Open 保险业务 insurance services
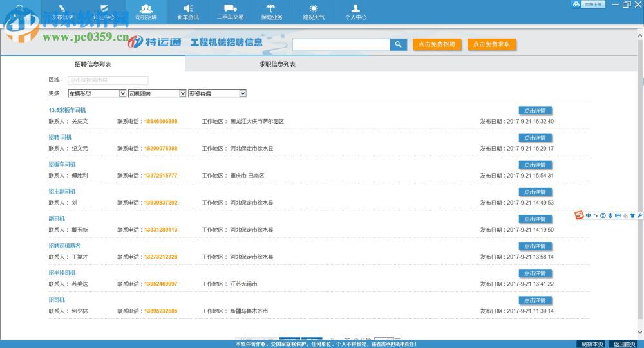The image size is (644, 348). point(272,12)
